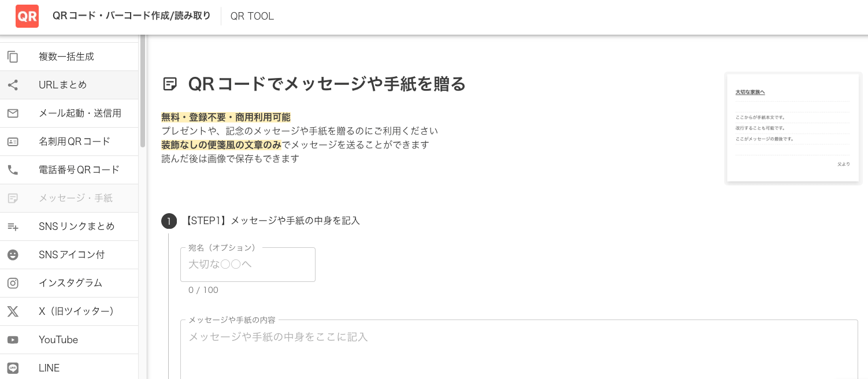Open the LINE QR code icon
This screenshot has height=379, width=868.
click(13, 368)
